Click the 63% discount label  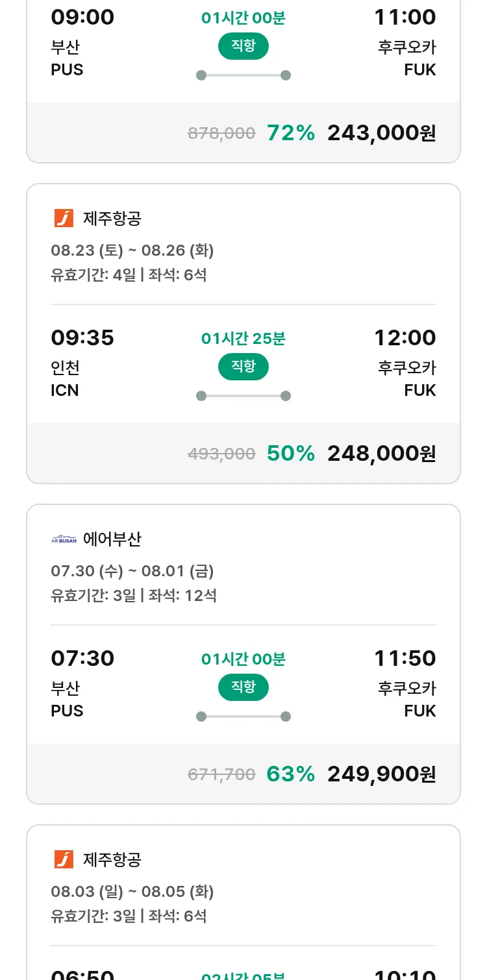290,774
